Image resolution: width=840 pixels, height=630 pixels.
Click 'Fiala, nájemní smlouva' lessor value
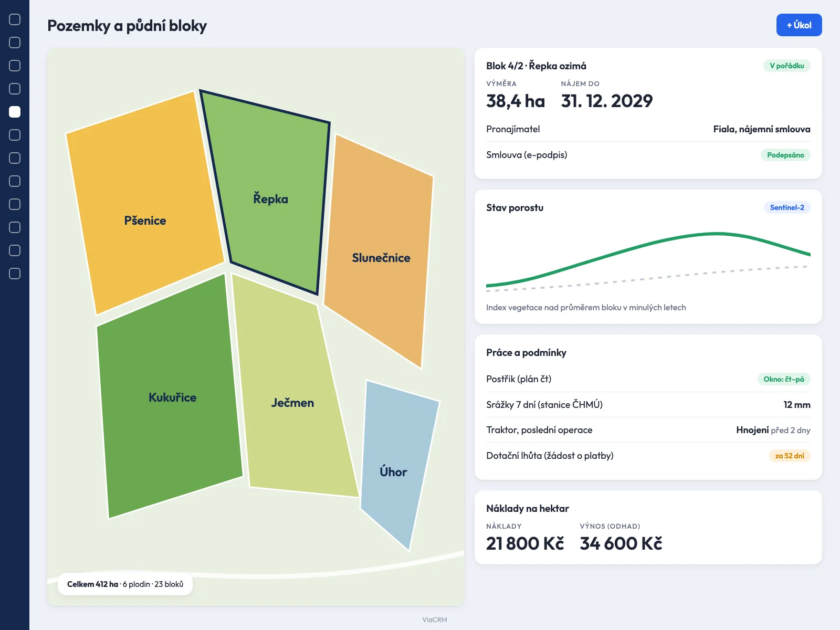762,129
